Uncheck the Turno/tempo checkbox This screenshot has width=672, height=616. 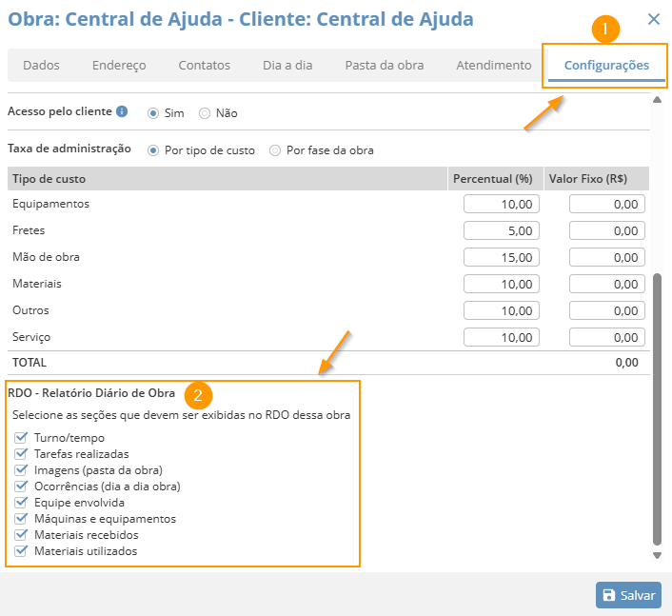click(21, 438)
